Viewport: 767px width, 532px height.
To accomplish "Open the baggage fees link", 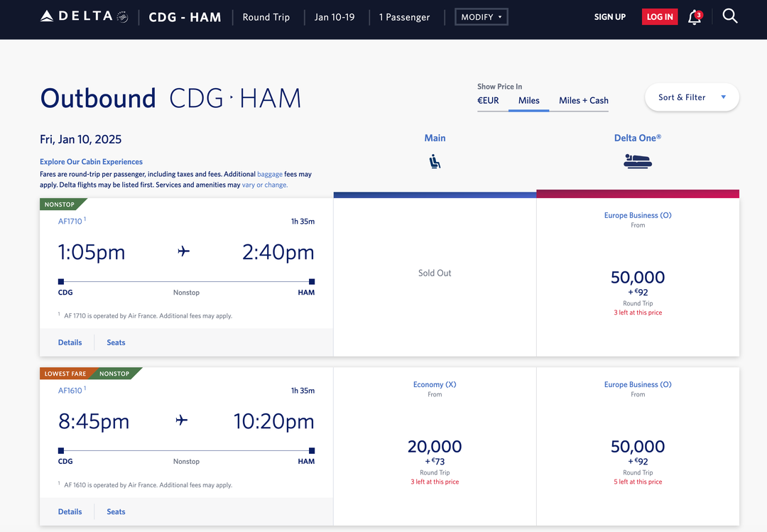I will pyautogui.click(x=269, y=173).
